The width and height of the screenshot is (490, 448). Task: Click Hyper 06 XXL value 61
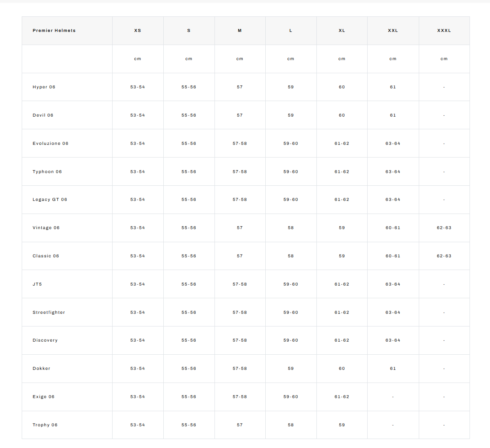click(393, 87)
